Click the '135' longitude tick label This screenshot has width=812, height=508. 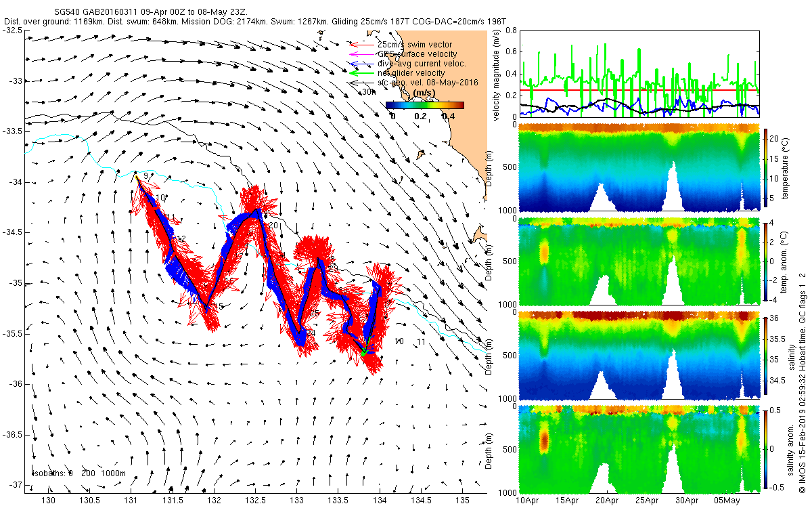tap(464, 501)
